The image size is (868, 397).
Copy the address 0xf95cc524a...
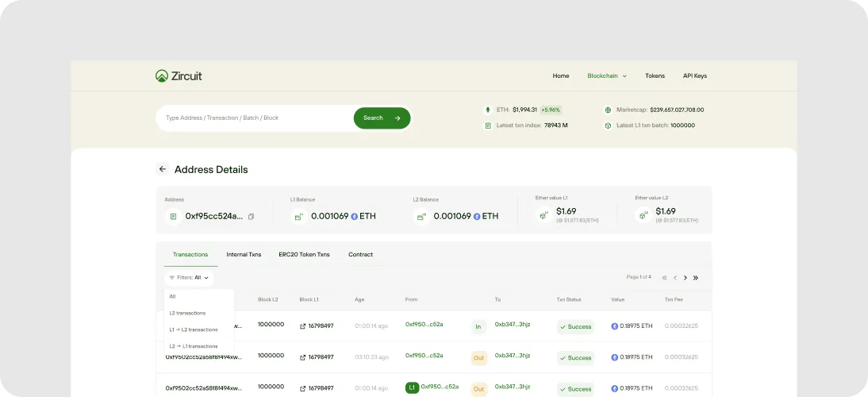point(251,217)
